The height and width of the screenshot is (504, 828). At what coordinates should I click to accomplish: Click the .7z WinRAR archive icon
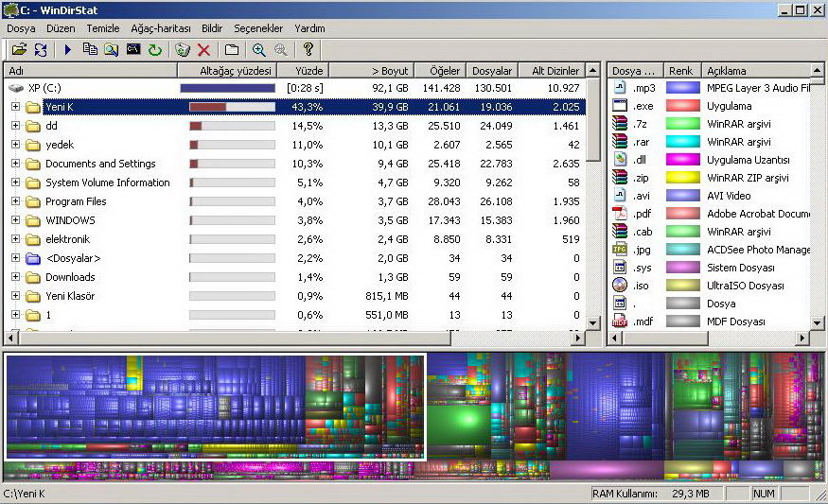tap(620, 124)
